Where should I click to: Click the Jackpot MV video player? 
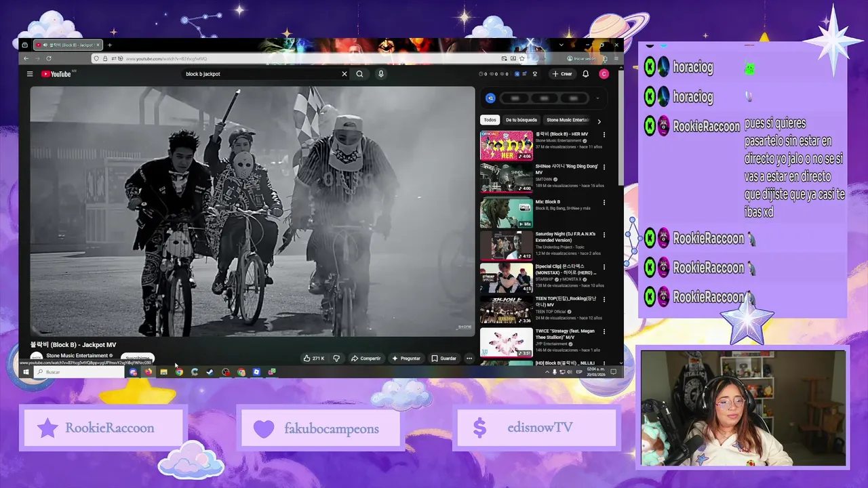pos(252,211)
